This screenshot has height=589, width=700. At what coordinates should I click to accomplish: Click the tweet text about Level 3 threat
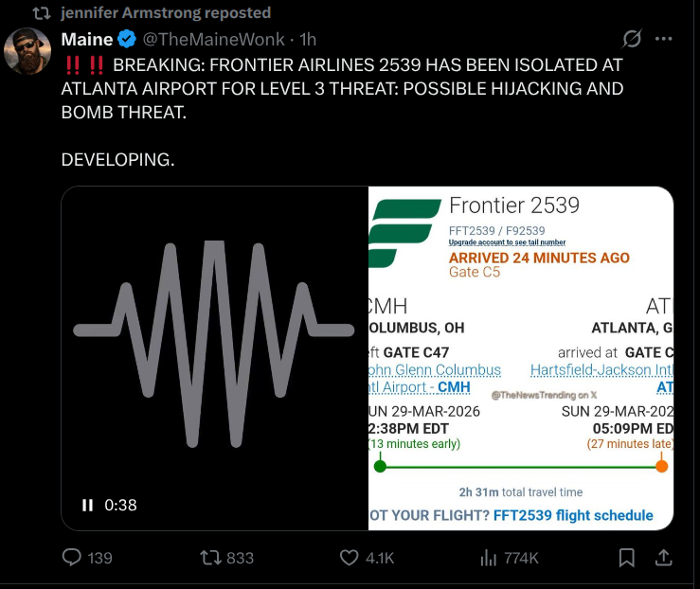coord(342,89)
